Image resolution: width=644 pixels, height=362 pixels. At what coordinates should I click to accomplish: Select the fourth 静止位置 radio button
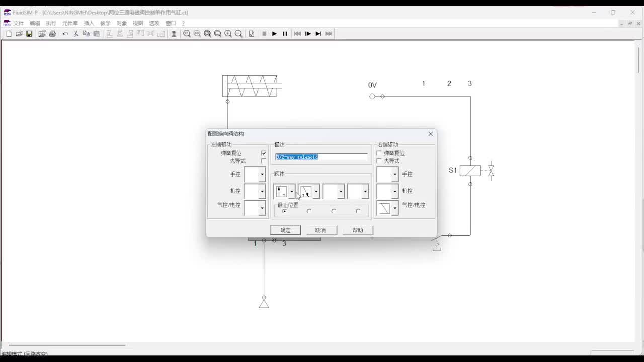point(358,211)
